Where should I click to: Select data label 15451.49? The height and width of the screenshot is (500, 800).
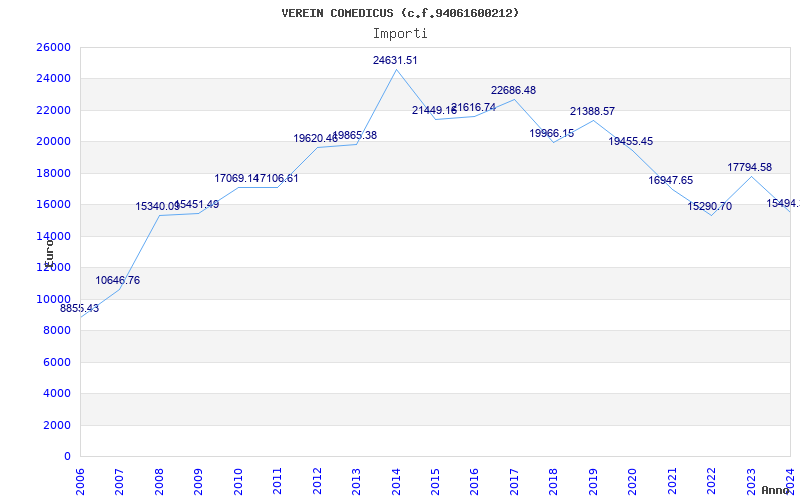click(x=196, y=205)
